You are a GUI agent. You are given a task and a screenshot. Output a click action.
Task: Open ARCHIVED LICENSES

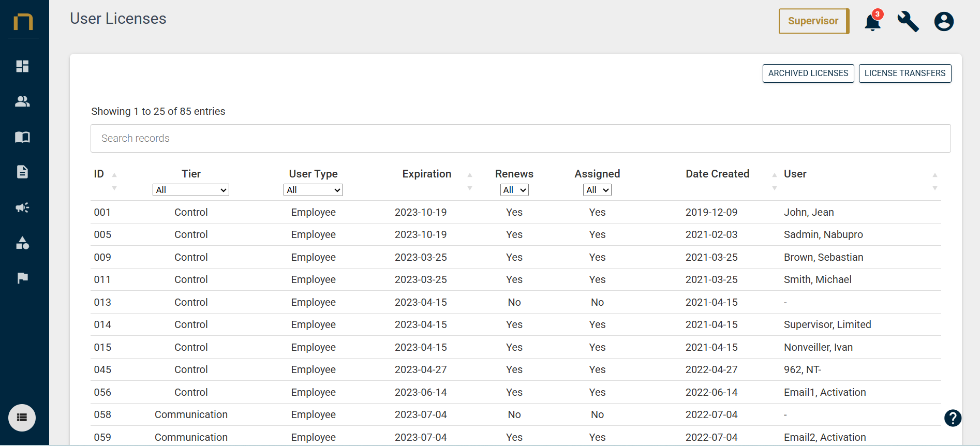point(808,73)
